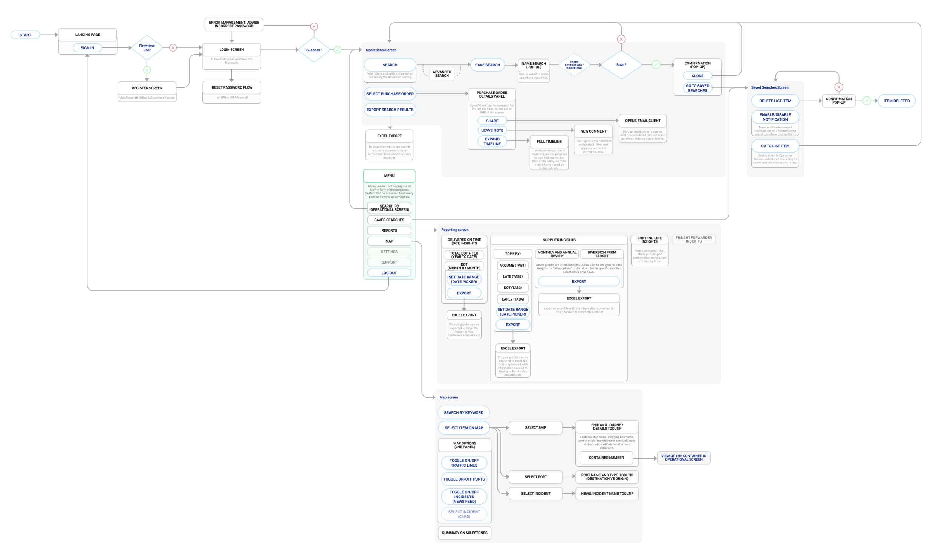Viewport: 942px width, 560px height.
Task: Click the Sign In button on Landing Page
Action: tap(87, 48)
